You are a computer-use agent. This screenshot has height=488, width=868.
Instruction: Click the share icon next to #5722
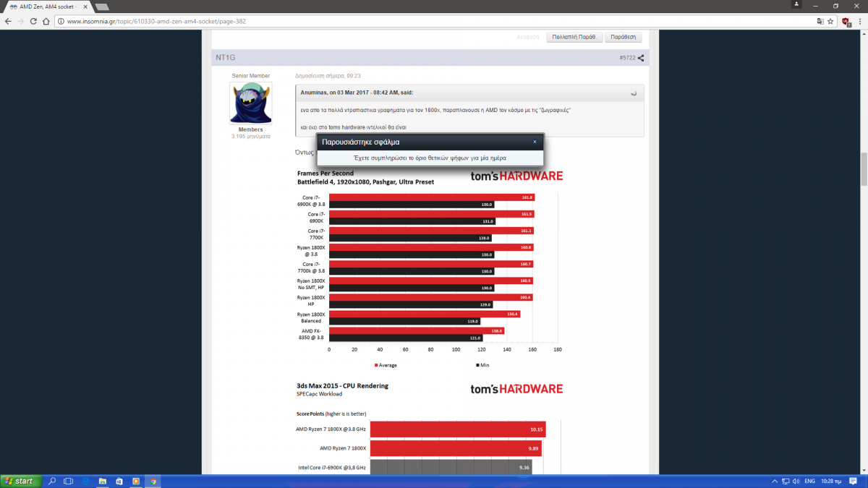tap(641, 58)
